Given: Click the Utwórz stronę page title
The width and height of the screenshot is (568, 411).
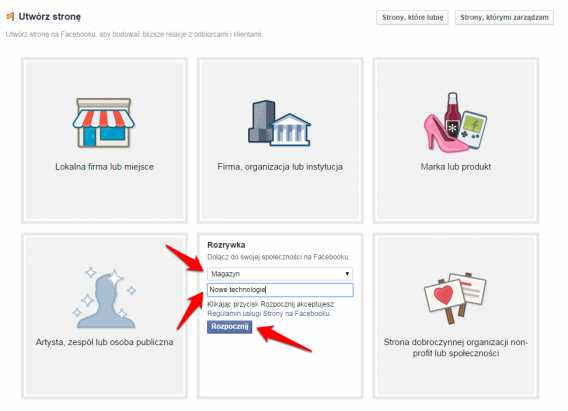Looking at the screenshot, I should (x=50, y=17).
